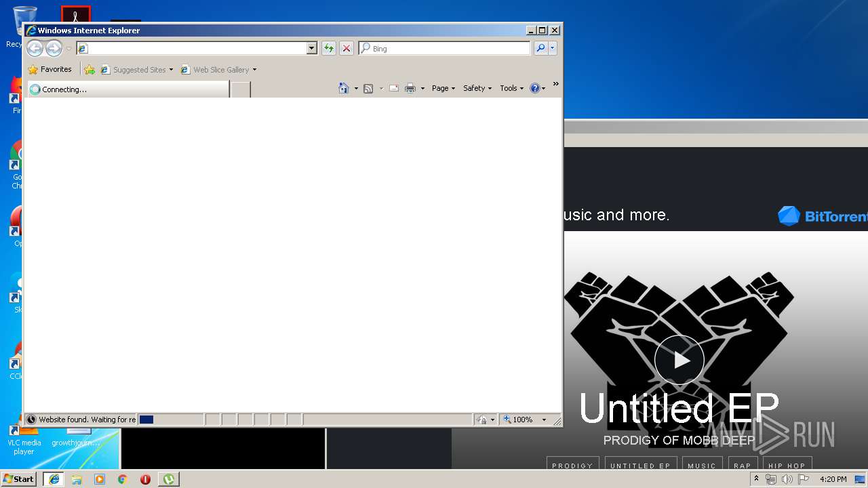The image size is (868, 488).
Task: Open the VLC media player desktop shortcut
Action: (24, 441)
